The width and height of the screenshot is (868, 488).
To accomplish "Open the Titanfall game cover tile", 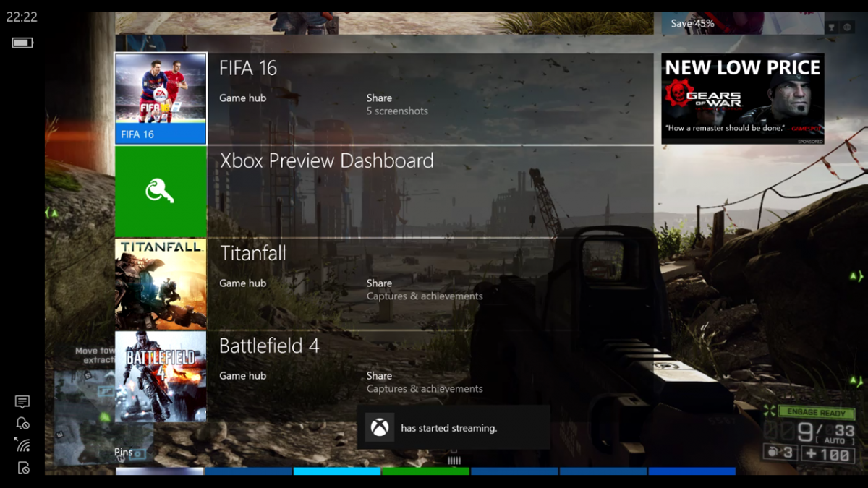I will coord(161,284).
